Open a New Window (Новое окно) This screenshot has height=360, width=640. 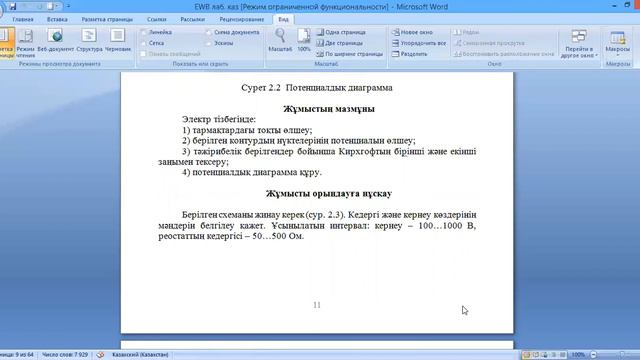[412, 32]
